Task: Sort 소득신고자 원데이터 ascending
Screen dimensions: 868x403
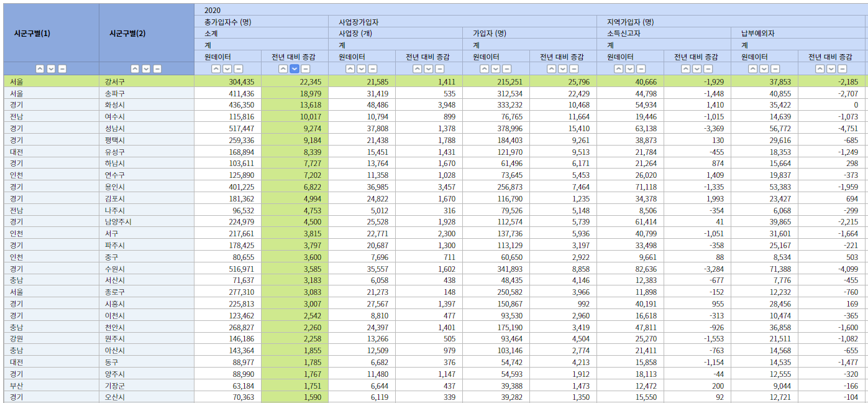Action: [619, 69]
